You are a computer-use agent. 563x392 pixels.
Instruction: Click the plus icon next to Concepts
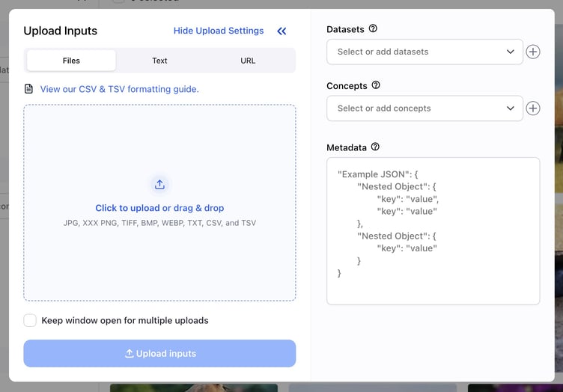532,108
